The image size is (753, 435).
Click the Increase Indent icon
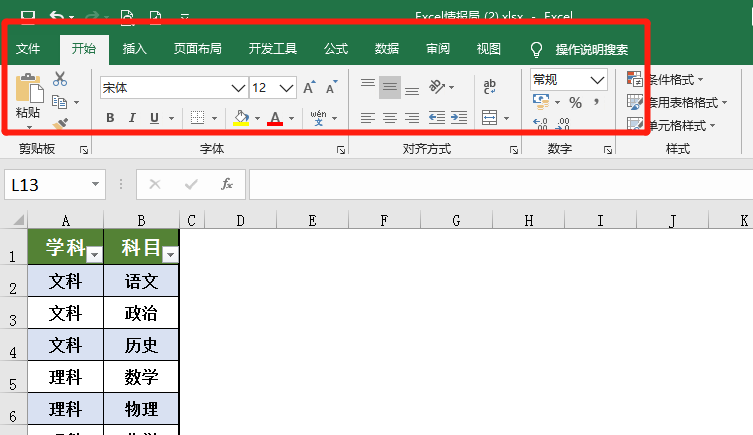tap(459, 118)
